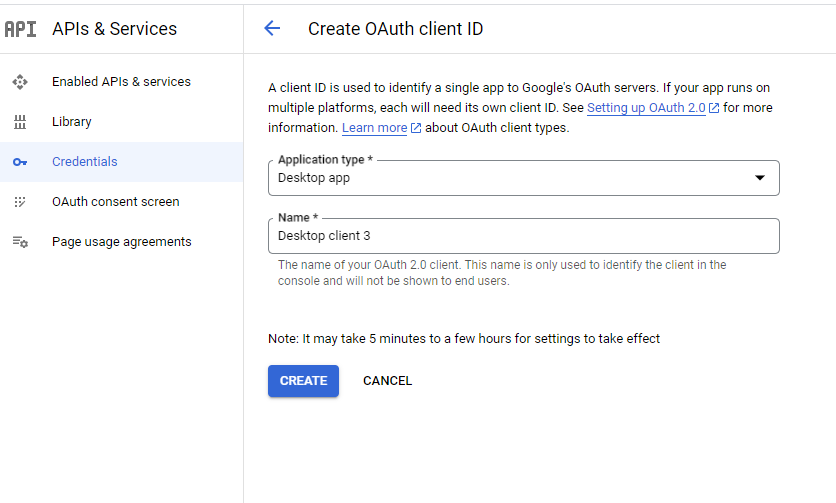Click external link icon beside Learn more
This screenshot has height=503, width=836.
tap(416, 128)
